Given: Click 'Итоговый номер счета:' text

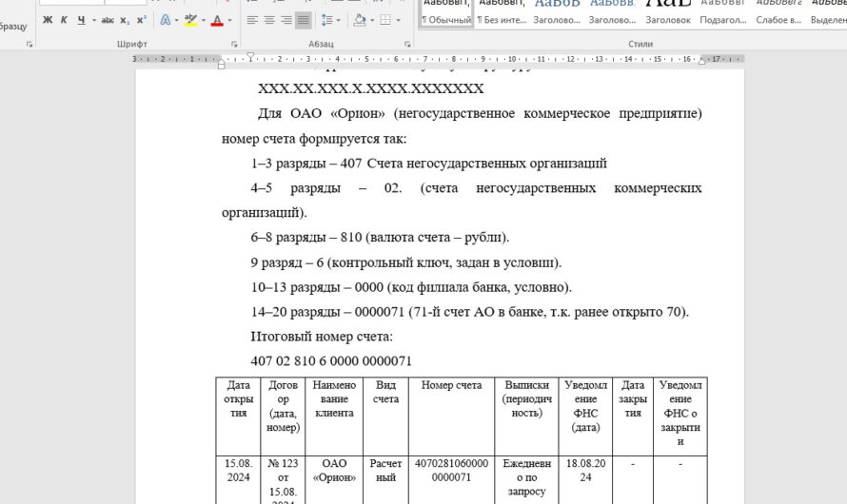Looking at the screenshot, I should click(x=322, y=337).
